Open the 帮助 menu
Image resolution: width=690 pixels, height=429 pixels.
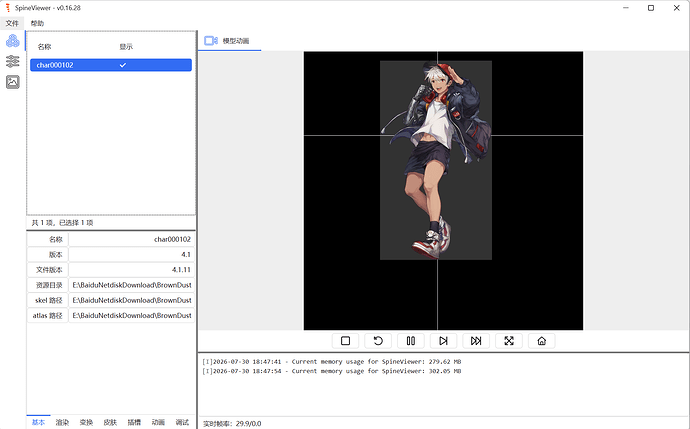tap(37, 23)
